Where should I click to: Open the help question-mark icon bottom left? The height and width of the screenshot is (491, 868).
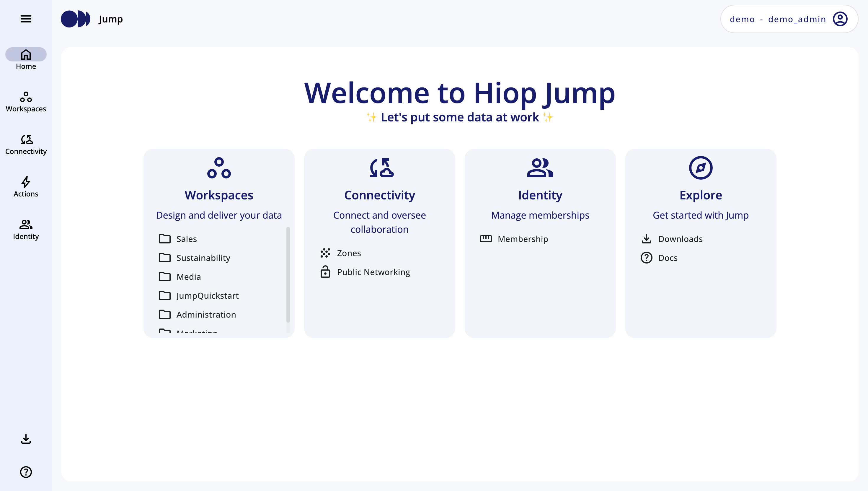[x=26, y=472]
